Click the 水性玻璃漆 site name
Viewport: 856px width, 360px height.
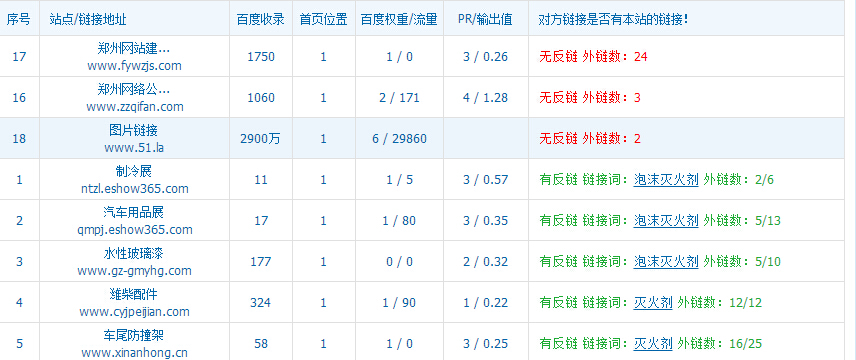point(134,253)
